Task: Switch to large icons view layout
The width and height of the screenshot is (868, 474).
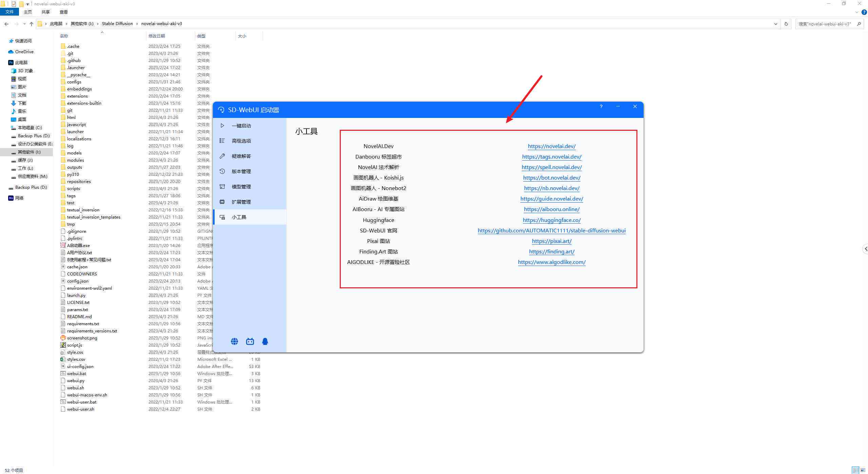Action: pyautogui.click(x=863, y=470)
